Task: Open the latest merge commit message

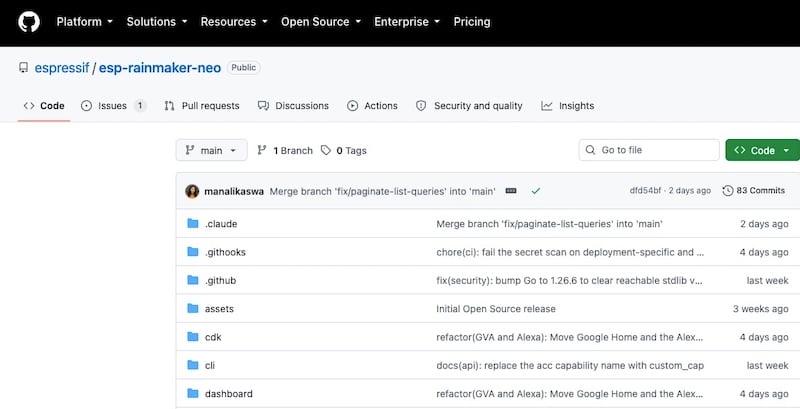Action: click(x=383, y=192)
